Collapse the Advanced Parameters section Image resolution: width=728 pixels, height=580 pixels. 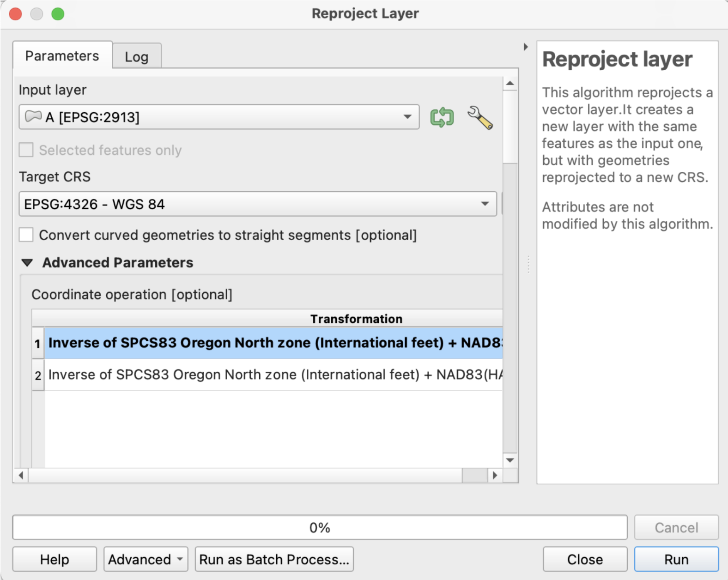27,263
